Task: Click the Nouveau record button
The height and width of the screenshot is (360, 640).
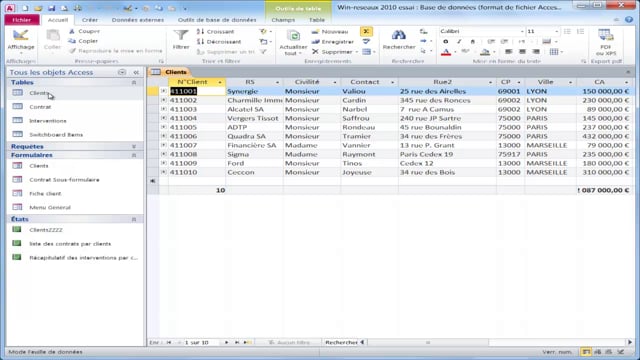Action: pos(331,31)
